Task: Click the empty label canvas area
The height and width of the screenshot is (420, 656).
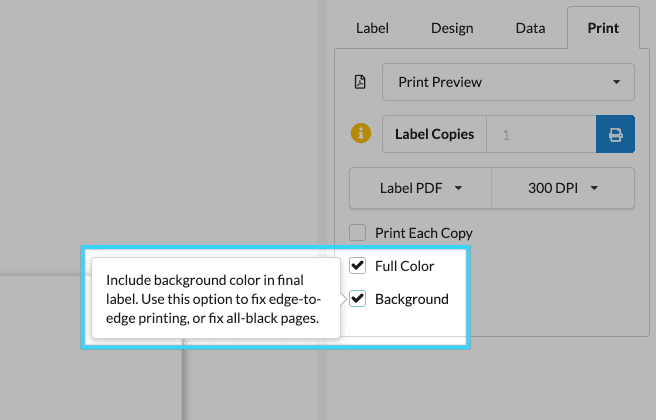Action: click(150, 130)
